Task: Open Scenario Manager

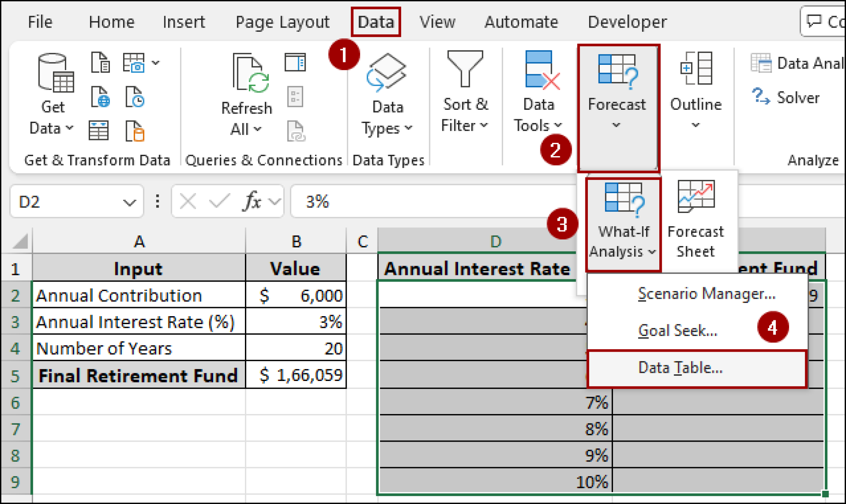Action: tap(706, 293)
